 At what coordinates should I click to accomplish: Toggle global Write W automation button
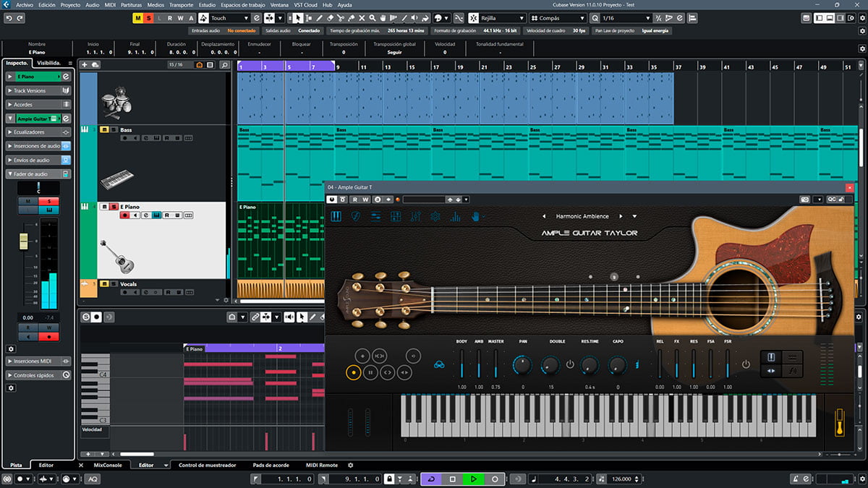180,18
